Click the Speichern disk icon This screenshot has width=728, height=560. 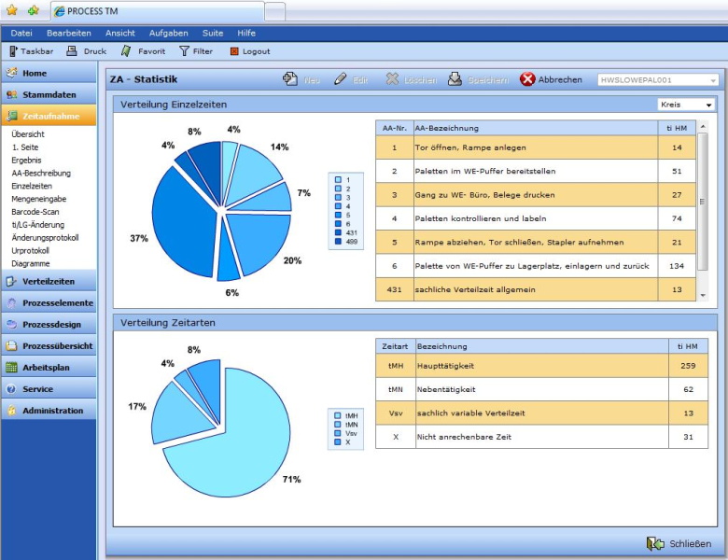tap(455, 79)
